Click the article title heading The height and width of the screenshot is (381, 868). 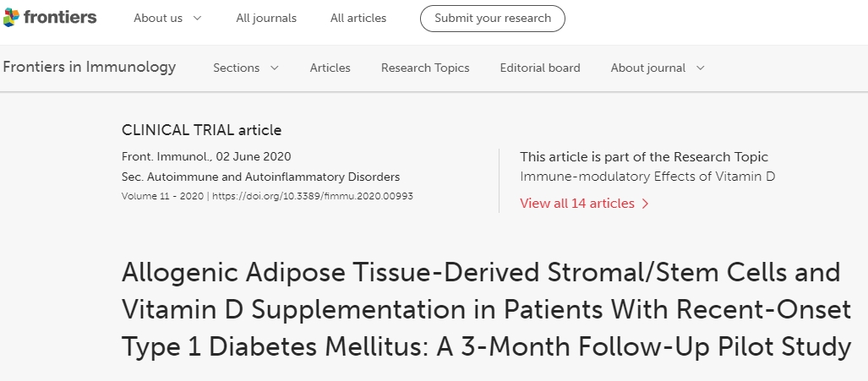[486, 310]
